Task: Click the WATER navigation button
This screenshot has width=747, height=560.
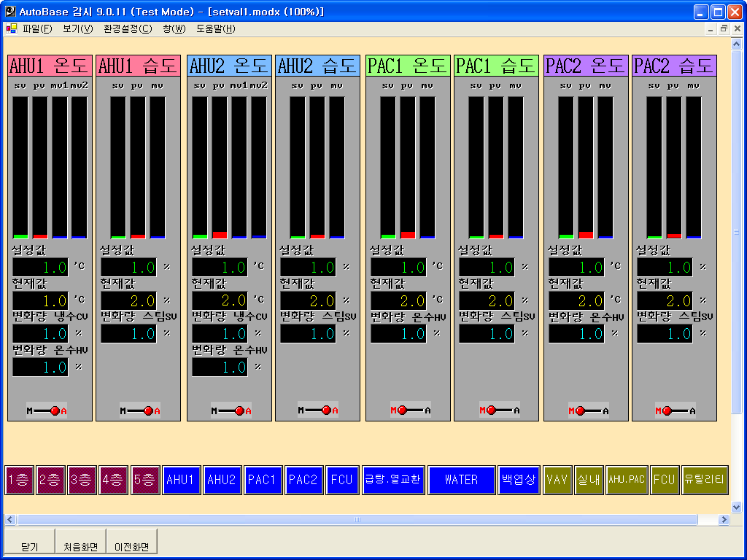Action: (x=461, y=480)
